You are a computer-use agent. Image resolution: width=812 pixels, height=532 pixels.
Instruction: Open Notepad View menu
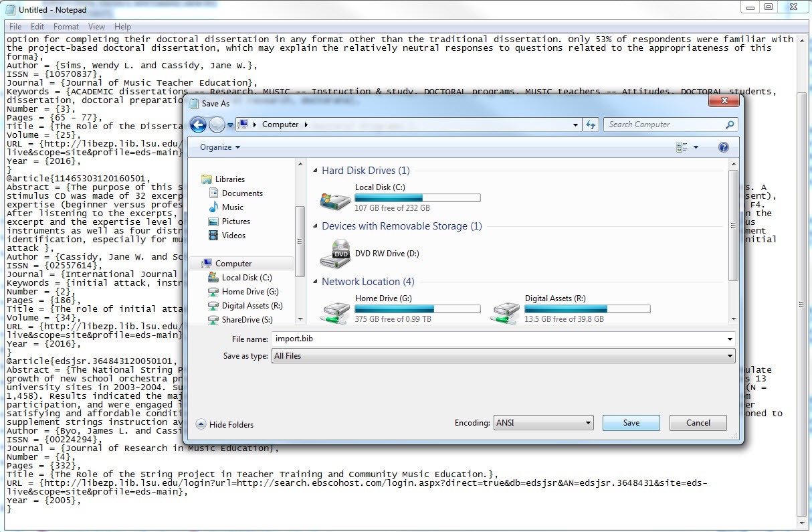97,27
